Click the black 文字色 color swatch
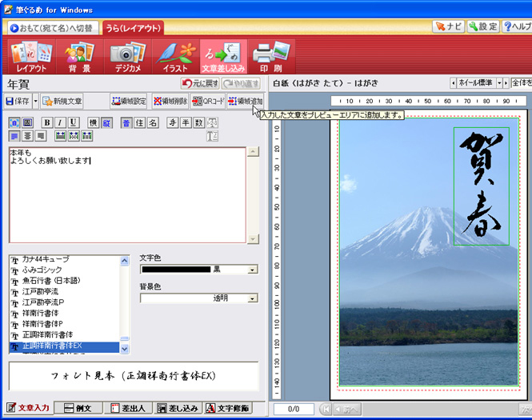 [x=175, y=270]
